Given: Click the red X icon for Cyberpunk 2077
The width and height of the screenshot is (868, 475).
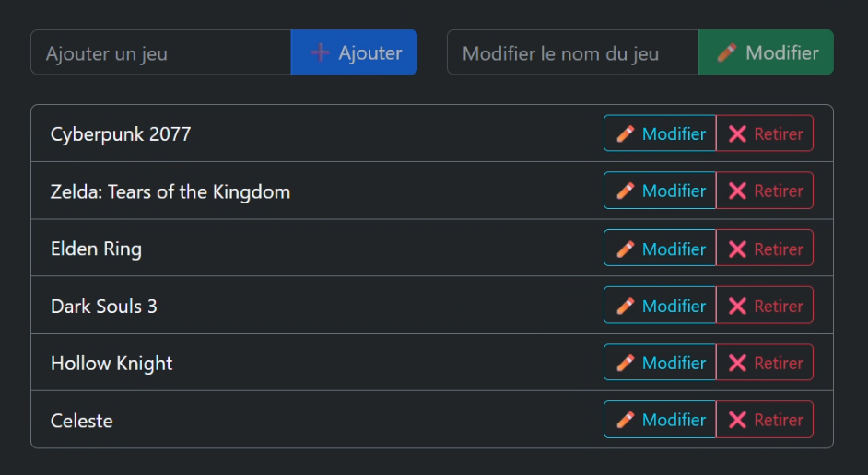Looking at the screenshot, I should pyautogui.click(x=737, y=133).
